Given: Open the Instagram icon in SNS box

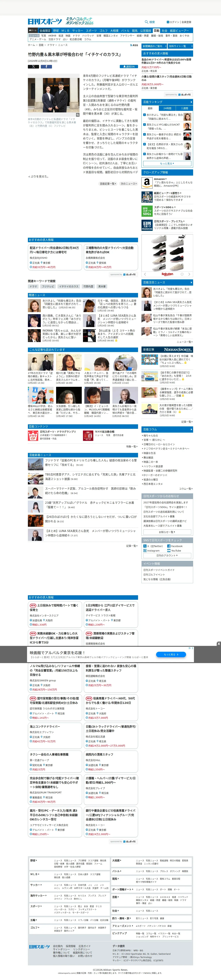Looking at the screenshot, I should click(145, 551).
